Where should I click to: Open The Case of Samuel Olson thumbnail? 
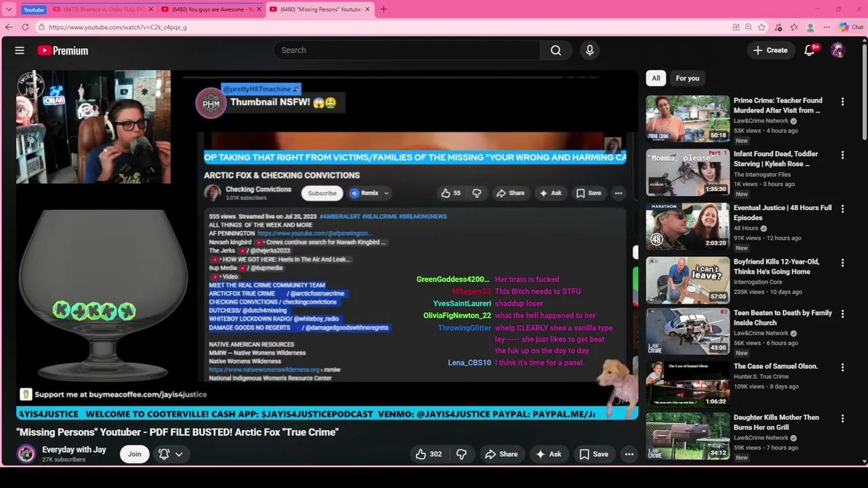pyautogui.click(x=688, y=384)
